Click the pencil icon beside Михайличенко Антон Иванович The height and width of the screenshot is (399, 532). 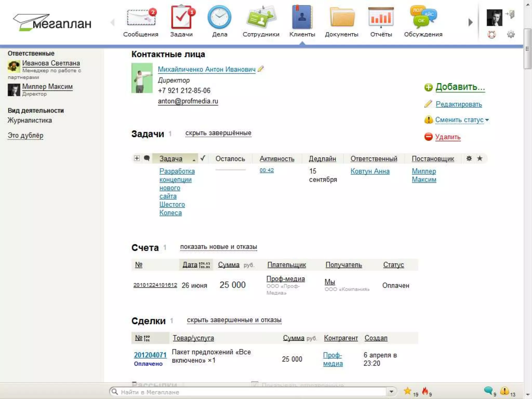click(x=261, y=69)
